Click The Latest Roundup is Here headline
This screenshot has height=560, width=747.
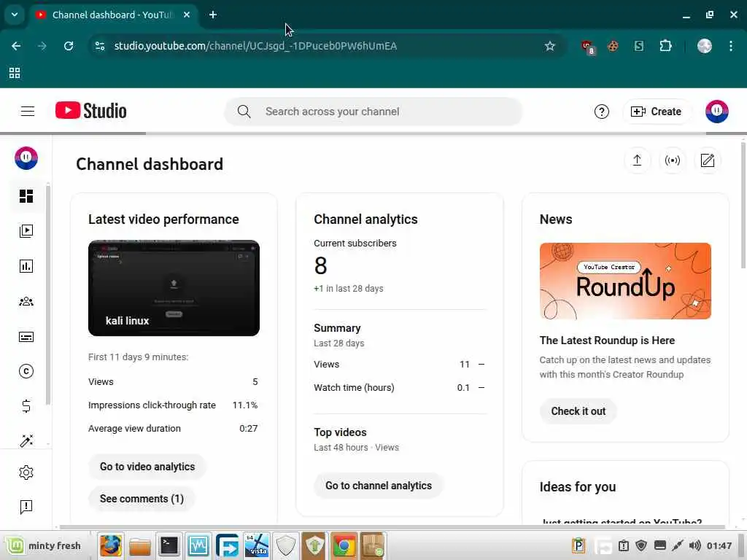point(607,341)
